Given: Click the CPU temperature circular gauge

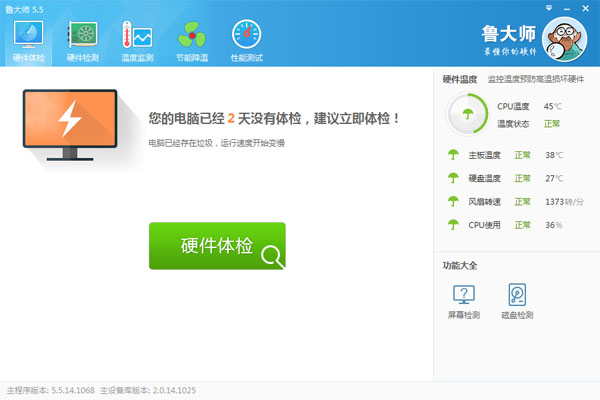Looking at the screenshot, I should (468, 114).
